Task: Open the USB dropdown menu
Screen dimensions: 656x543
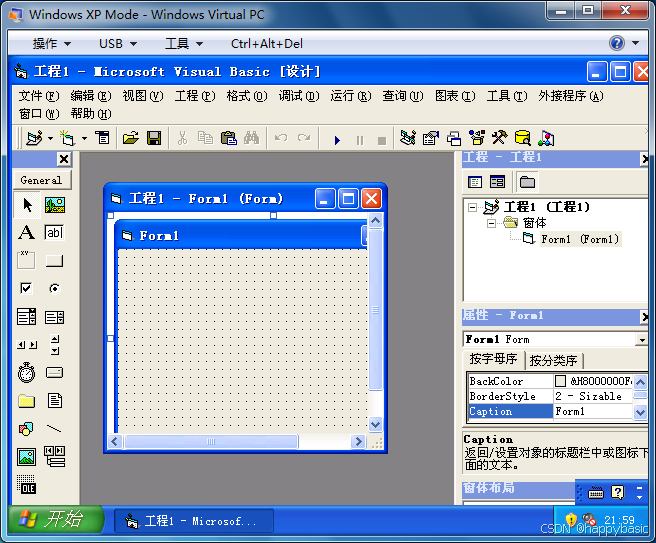Action: (118, 44)
